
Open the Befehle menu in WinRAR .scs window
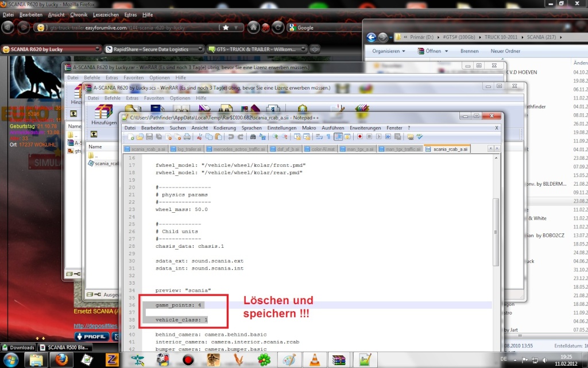pyautogui.click(x=113, y=98)
